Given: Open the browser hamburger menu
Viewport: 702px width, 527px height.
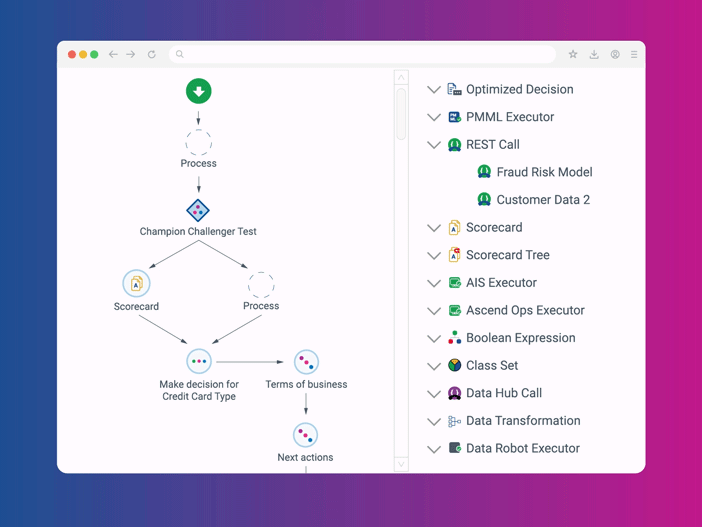Looking at the screenshot, I should 634,55.
